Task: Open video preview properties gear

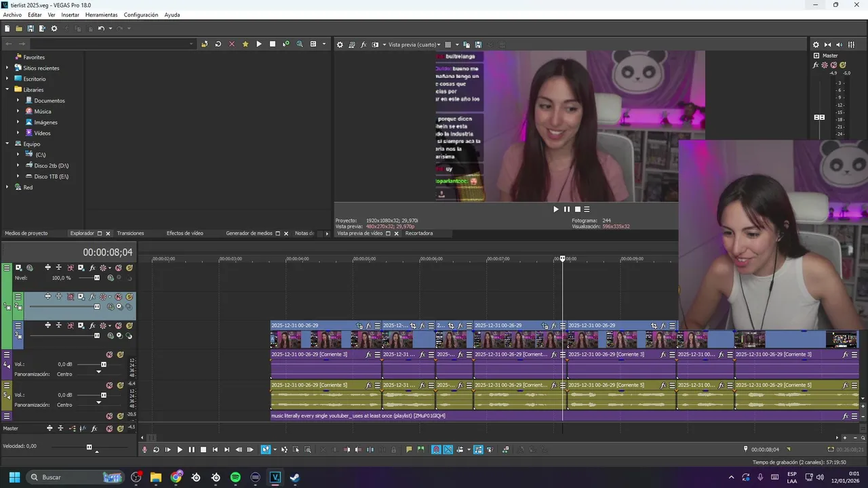Action: 340,45
